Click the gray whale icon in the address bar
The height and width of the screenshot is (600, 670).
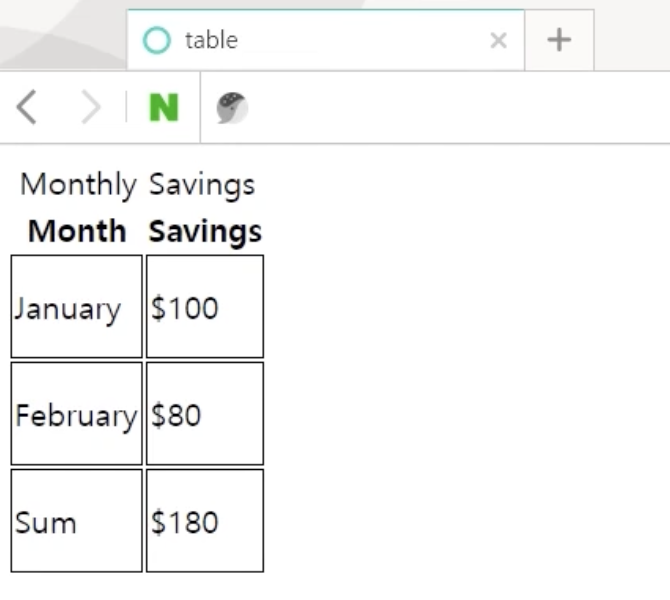coord(232,108)
